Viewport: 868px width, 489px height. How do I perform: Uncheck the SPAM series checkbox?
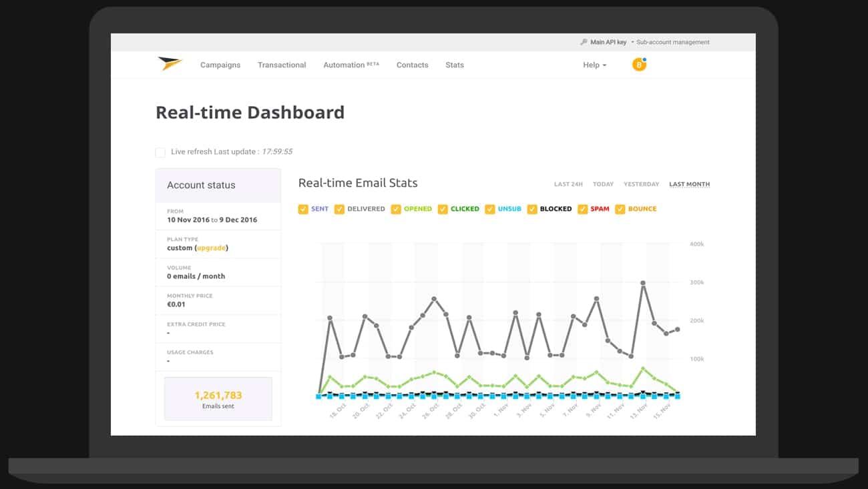(x=583, y=209)
